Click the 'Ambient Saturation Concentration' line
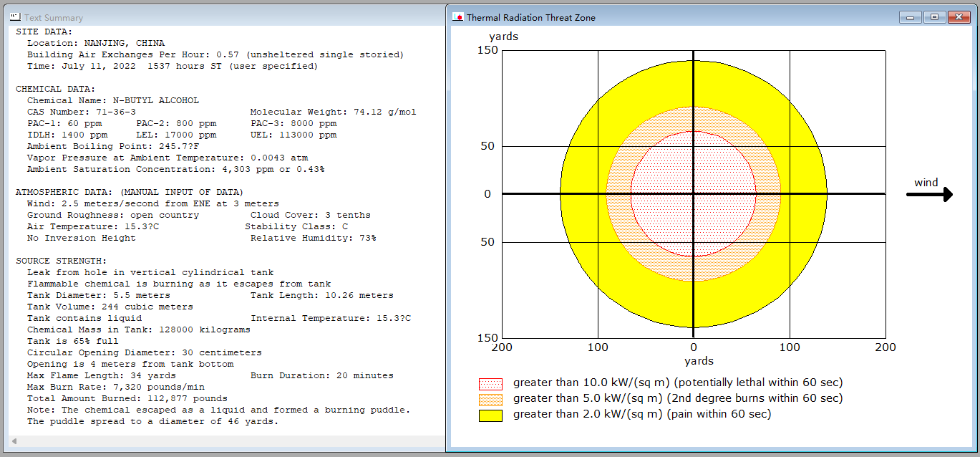980x457 pixels. [x=175, y=169]
